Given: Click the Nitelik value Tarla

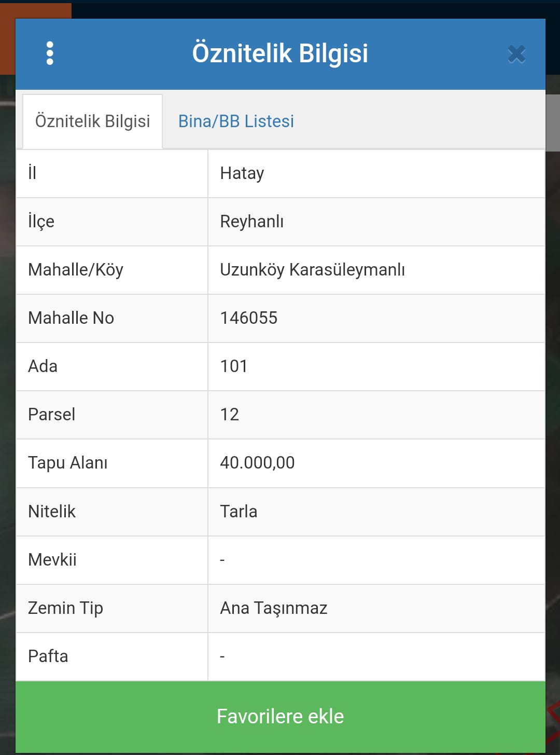Looking at the screenshot, I should click(x=239, y=512).
